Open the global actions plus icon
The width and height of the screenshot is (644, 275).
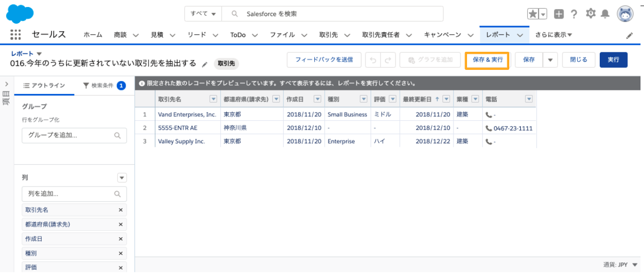(x=559, y=14)
